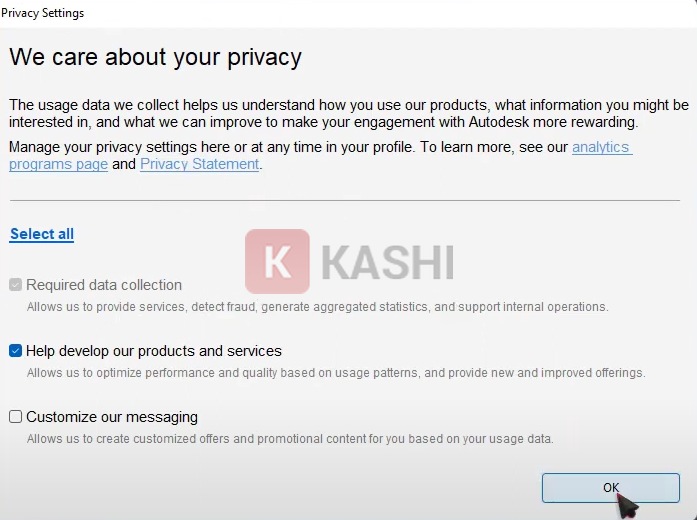
Task: Click the 'Help develop our products and services' label text
Action: click(x=154, y=351)
